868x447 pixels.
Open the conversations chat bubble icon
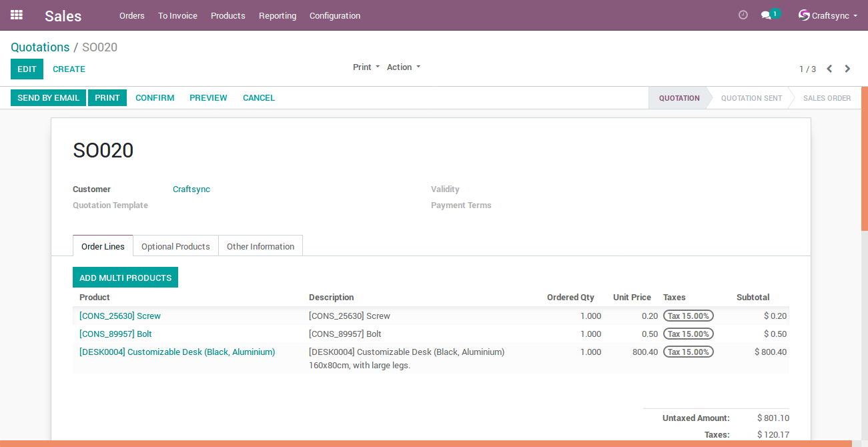click(766, 15)
